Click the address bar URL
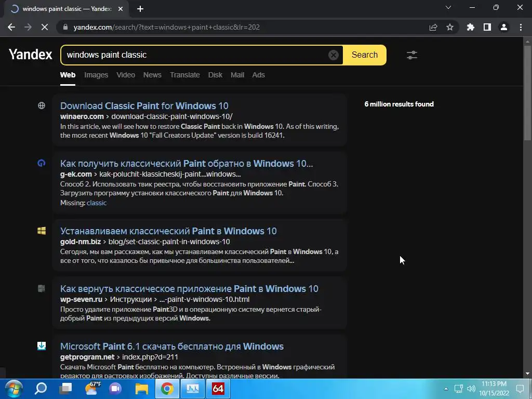The height and width of the screenshot is (399, 532). (167, 27)
